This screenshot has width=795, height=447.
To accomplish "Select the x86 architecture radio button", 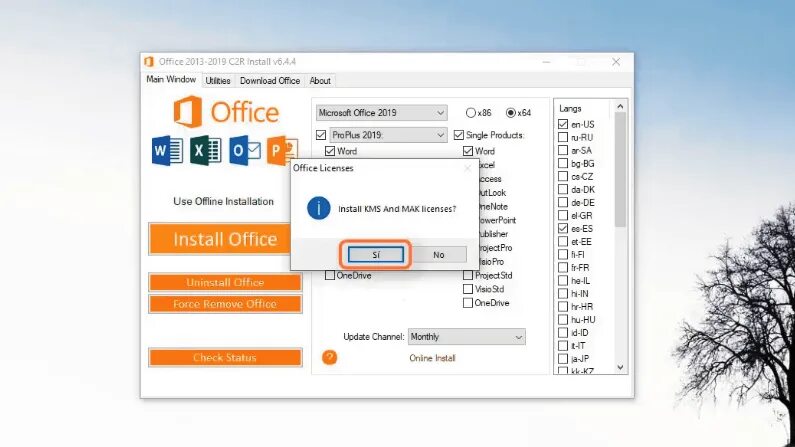I will click(x=471, y=113).
